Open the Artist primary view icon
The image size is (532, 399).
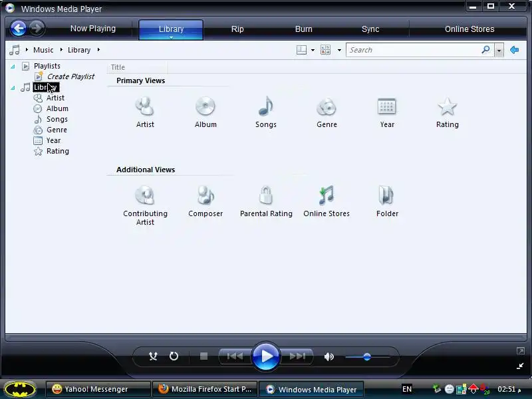coord(145,106)
